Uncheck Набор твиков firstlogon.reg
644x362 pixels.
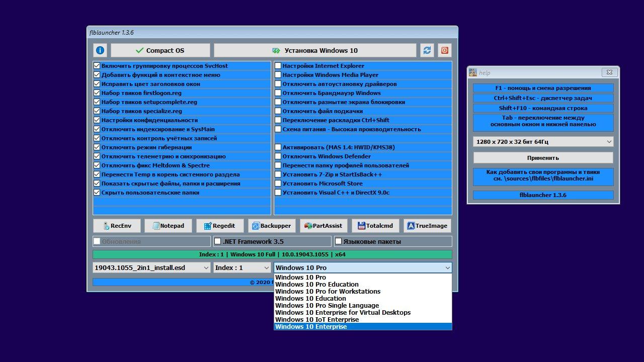98,93
